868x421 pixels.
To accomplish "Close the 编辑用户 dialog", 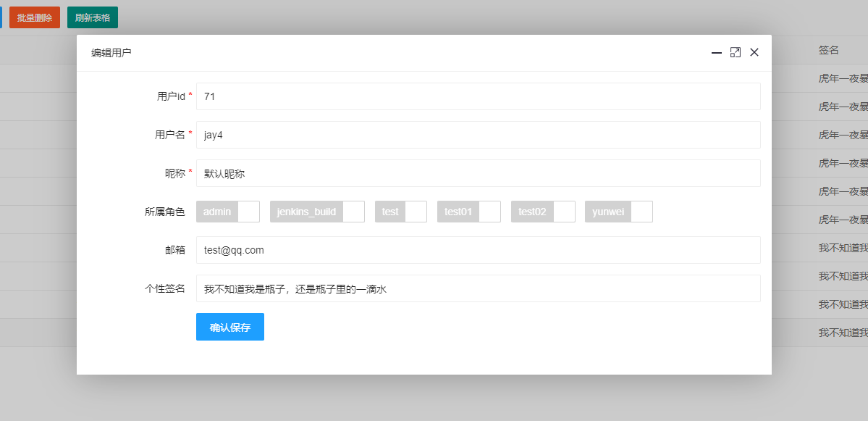I will (x=754, y=52).
